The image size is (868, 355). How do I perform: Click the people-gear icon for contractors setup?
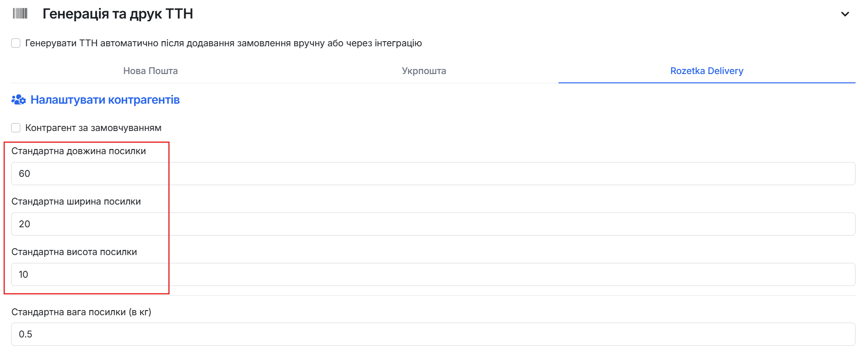tap(19, 100)
